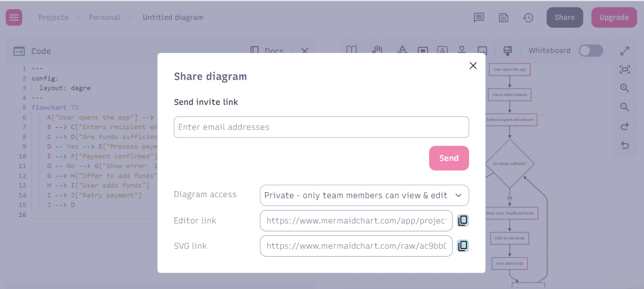Open the document notes icon
644x289 pixels.
tap(503, 18)
